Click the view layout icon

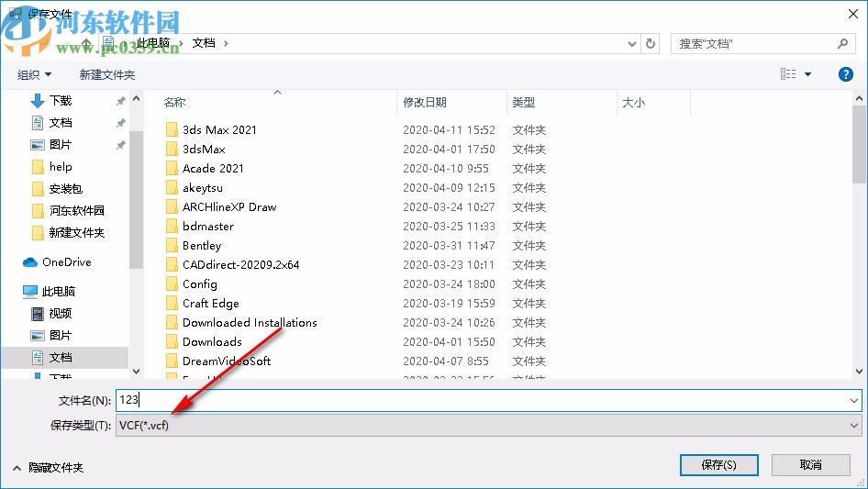[x=788, y=74]
